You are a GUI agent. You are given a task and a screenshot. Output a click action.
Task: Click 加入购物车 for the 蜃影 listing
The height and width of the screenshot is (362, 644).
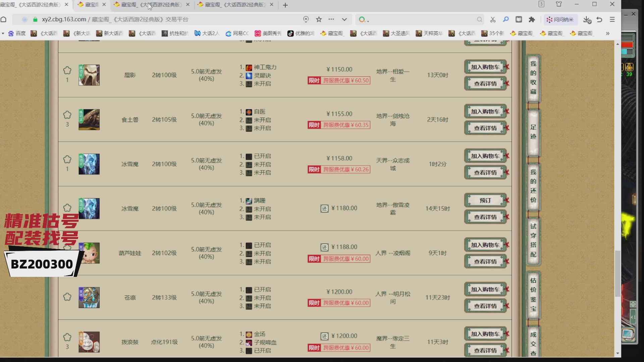(485, 67)
